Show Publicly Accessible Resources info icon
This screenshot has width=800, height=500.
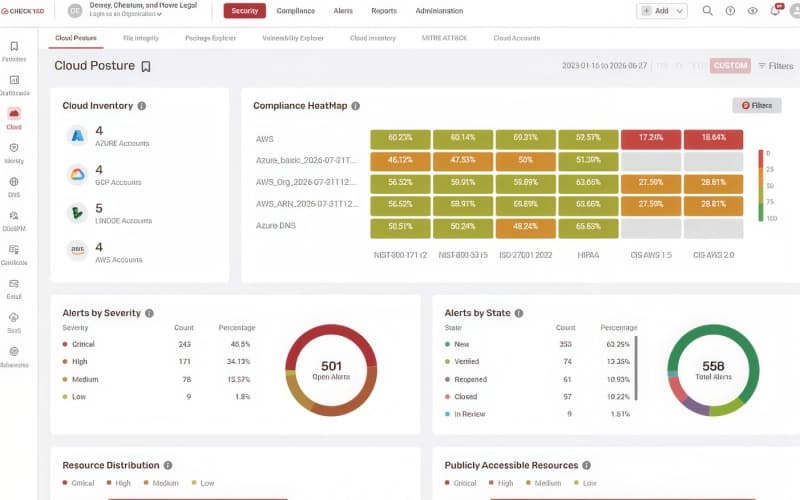(x=587, y=465)
